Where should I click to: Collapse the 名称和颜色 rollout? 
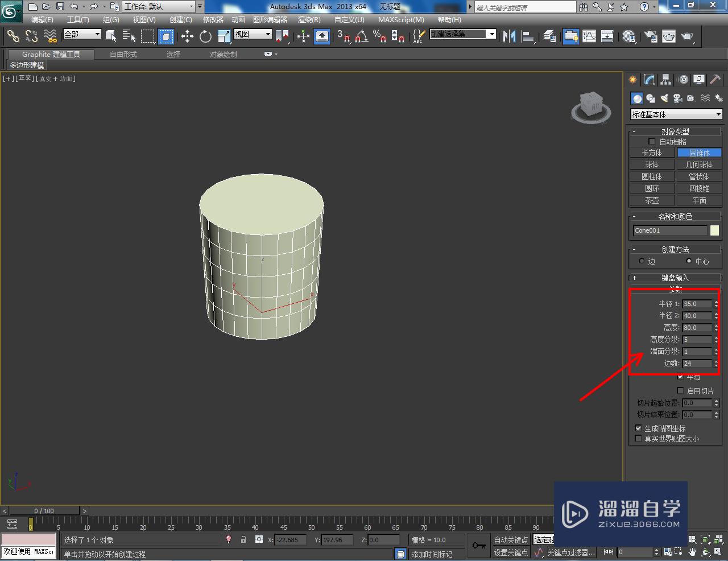point(675,216)
